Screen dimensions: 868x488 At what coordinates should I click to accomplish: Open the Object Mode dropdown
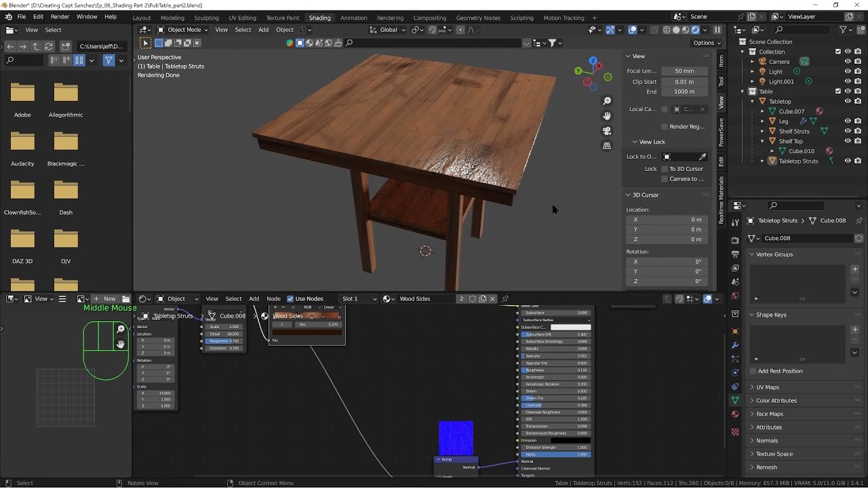184,30
